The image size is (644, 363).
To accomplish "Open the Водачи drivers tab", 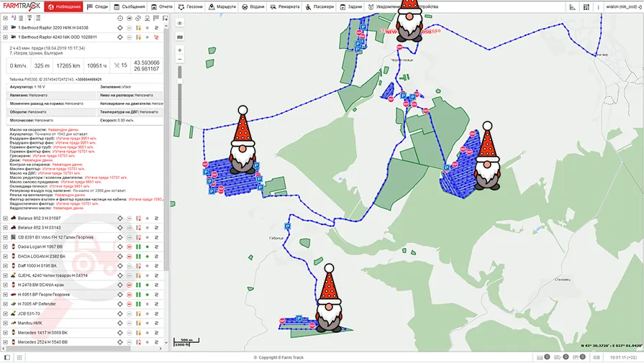I will coord(253,6).
